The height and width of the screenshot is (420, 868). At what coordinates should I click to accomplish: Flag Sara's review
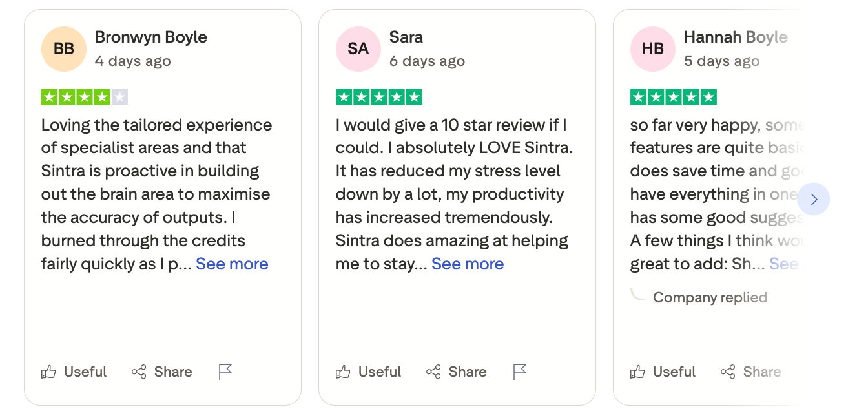(520, 372)
